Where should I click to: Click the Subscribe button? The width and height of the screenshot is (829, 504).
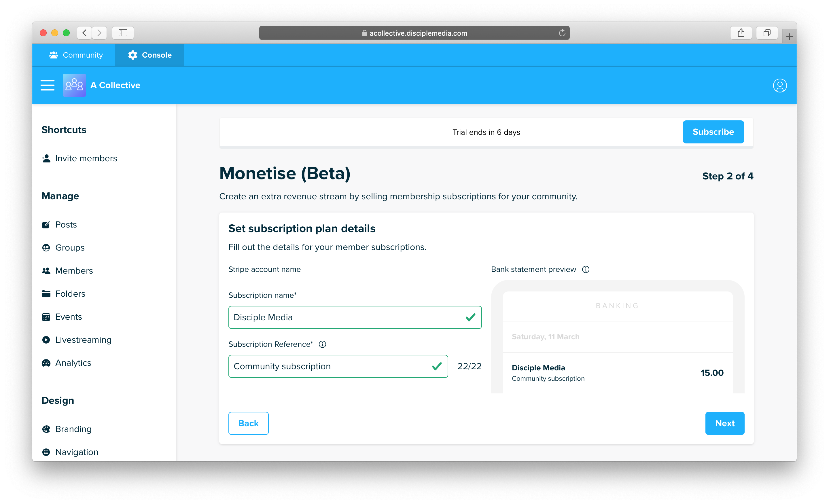(x=713, y=132)
